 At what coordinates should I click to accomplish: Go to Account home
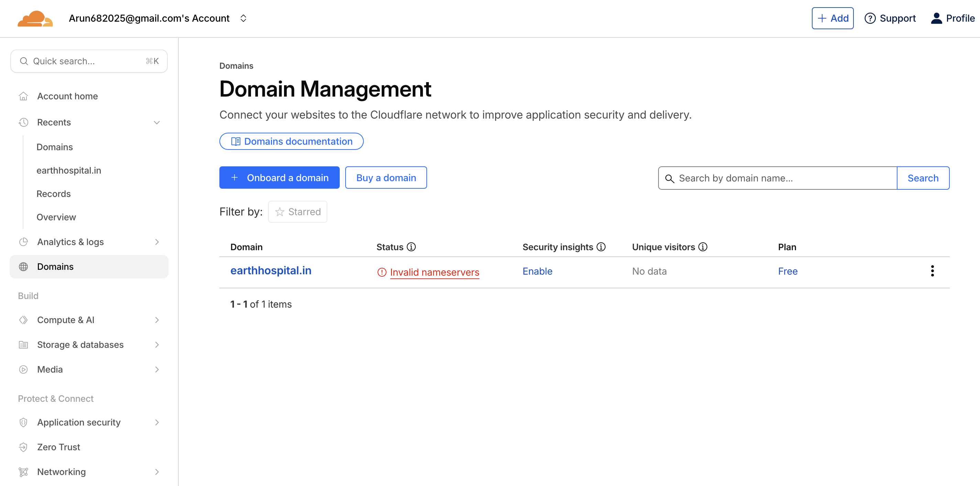click(x=67, y=96)
